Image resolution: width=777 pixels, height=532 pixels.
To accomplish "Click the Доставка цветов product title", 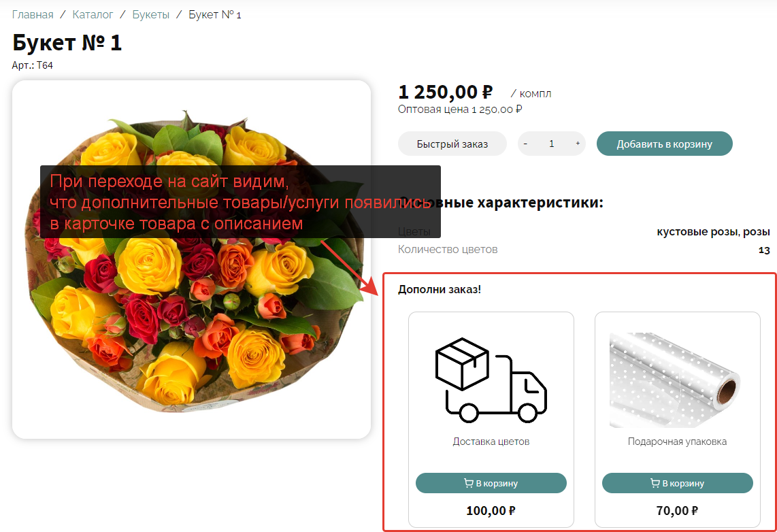I will [491, 442].
